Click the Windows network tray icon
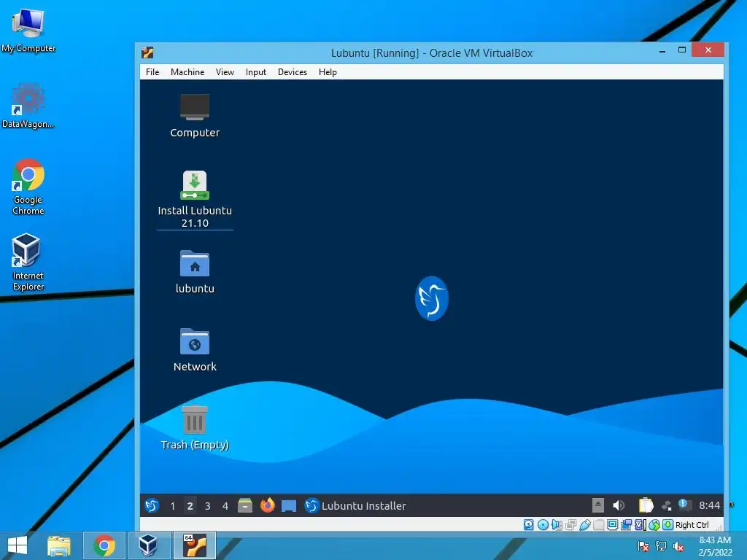Screen dimensions: 747x560 tap(661, 546)
